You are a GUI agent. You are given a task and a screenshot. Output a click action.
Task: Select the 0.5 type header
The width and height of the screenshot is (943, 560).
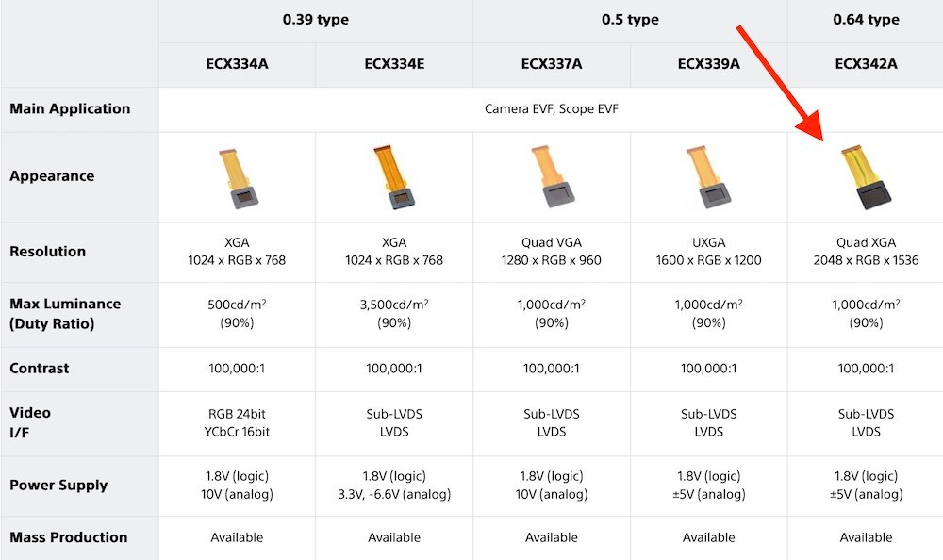629,20
